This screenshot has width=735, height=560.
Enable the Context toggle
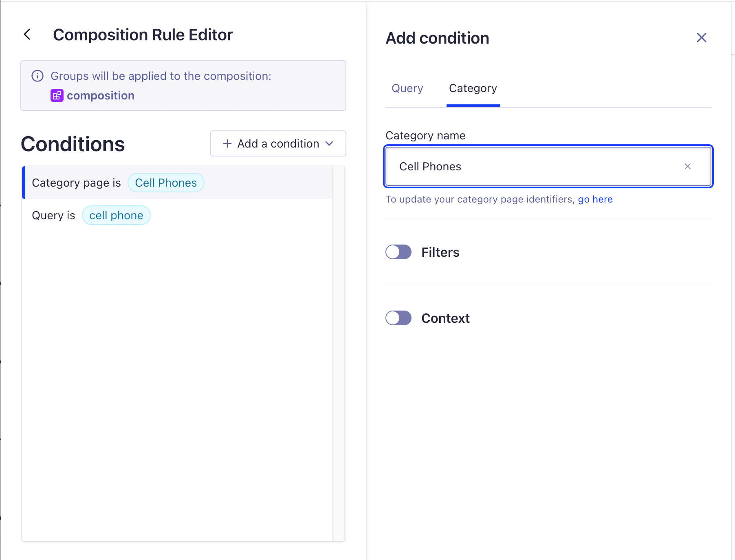pyautogui.click(x=398, y=318)
